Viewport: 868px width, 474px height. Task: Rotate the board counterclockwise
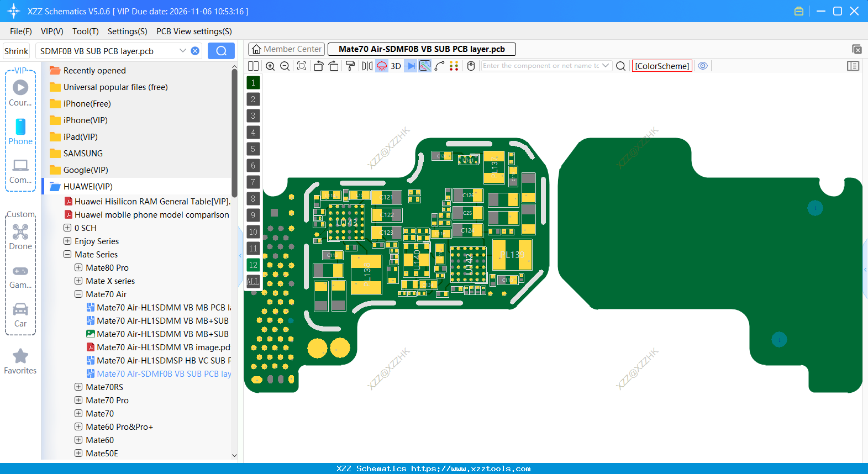tap(318, 66)
